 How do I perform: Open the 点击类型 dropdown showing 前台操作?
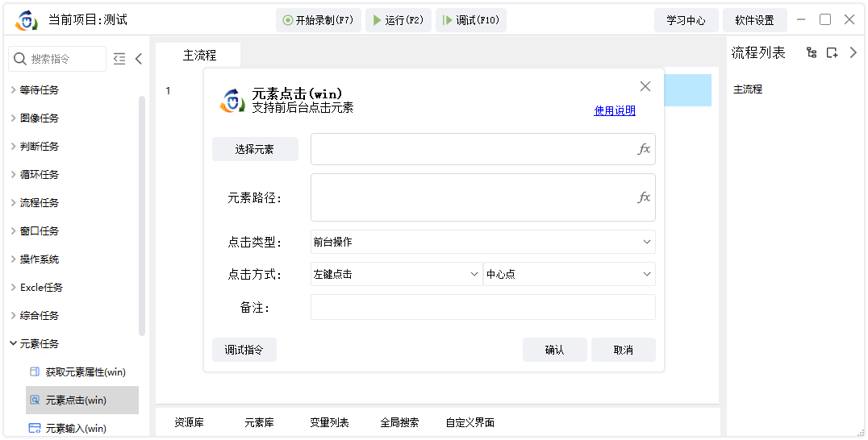click(483, 242)
